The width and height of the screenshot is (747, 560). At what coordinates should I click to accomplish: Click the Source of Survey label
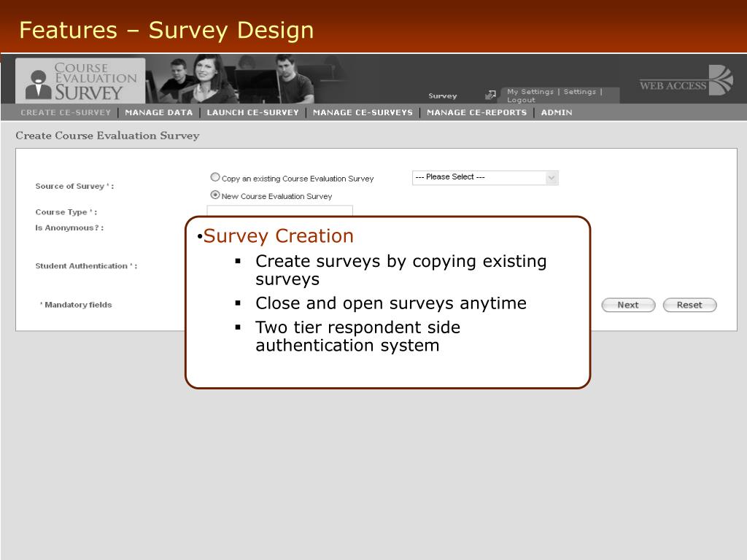(x=74, y=186)
